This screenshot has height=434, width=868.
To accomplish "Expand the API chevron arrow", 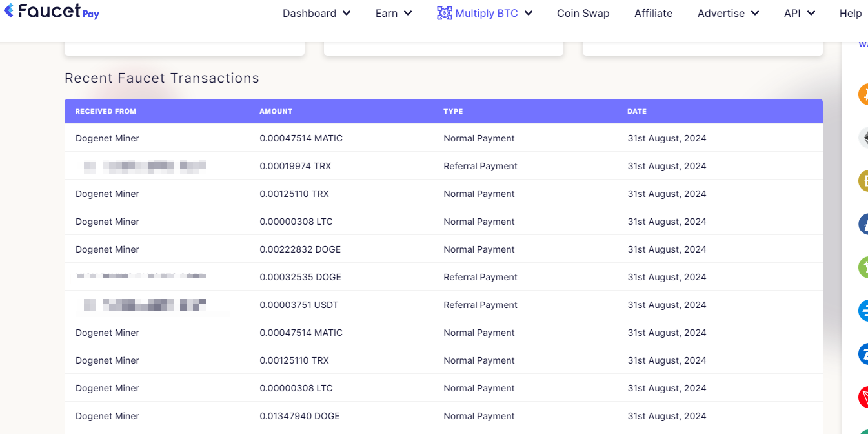I will [811, 13].
